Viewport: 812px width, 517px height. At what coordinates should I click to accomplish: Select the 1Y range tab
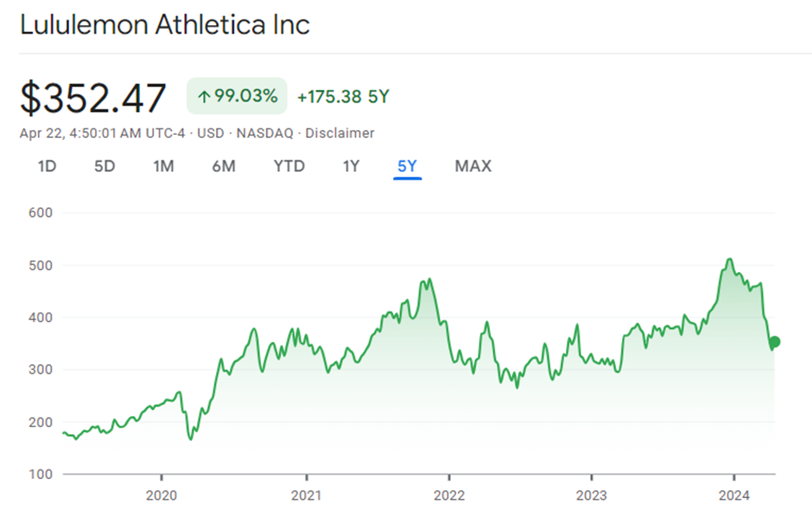(x=350, y=167)
